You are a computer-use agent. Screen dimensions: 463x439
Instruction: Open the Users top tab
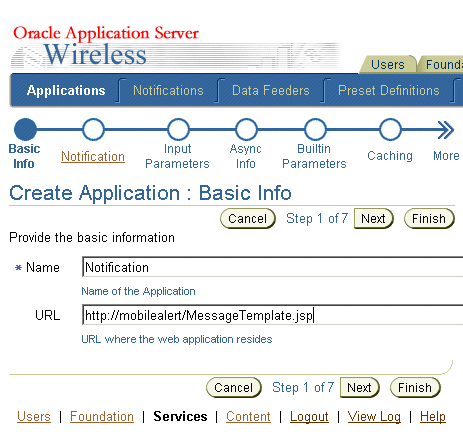coord(388,64)
